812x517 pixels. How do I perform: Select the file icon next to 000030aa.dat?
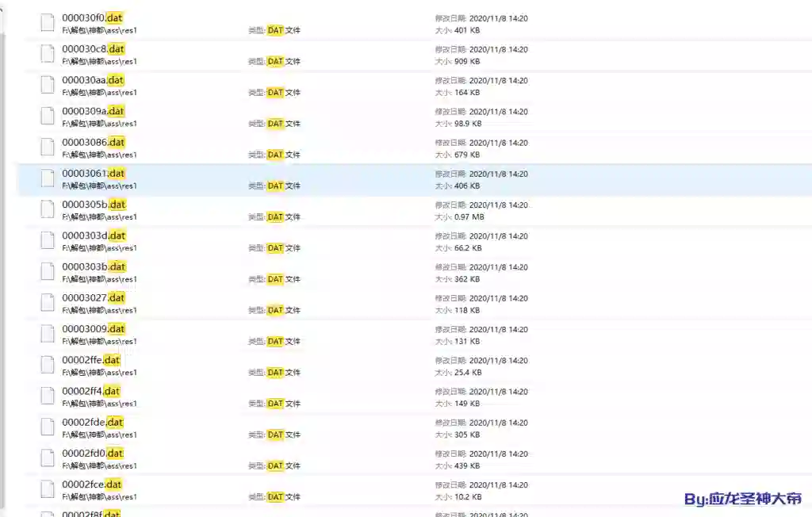click(48, 85)
